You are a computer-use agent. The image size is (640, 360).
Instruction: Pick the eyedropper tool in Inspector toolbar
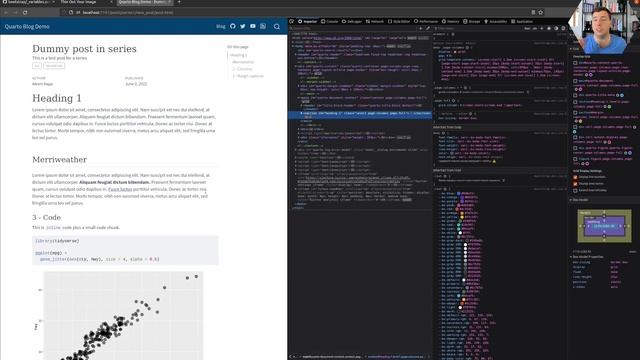(428, 29)
